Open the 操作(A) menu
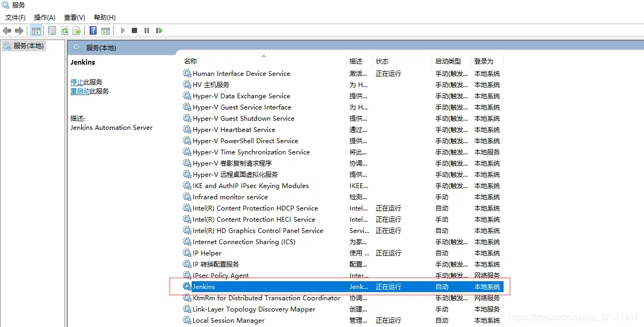The height and width of the screenshot is (327, 644). tap(45, 18)
